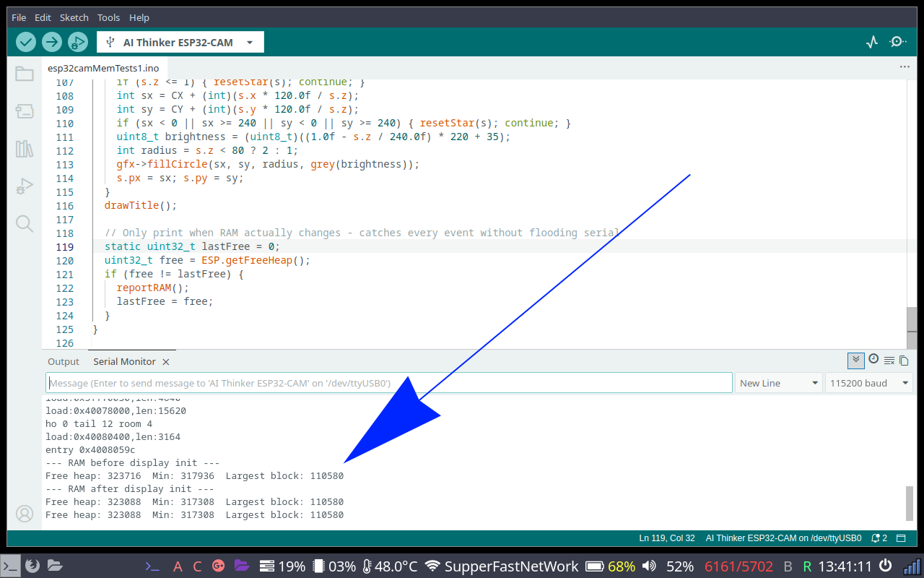Launch Firefox from the taskbar
Viewport: 924px width, 578px height.
pyautogui.click(x=32, y=566)
